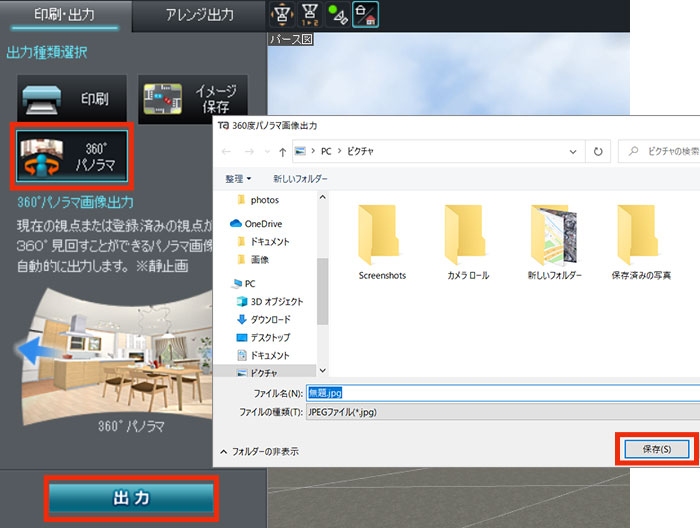Open the ファイルの種類 file type combo box
Image resolution: width=700 pixels, height=528 pixels.
500,411
